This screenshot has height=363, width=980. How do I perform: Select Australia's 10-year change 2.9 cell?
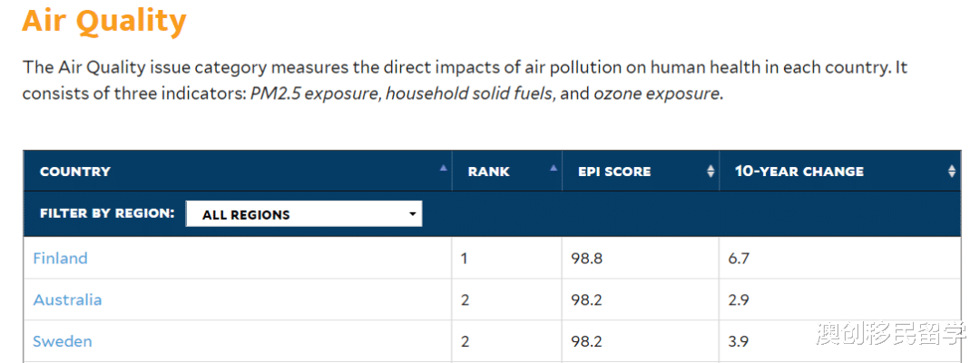[x=739, y=299]
